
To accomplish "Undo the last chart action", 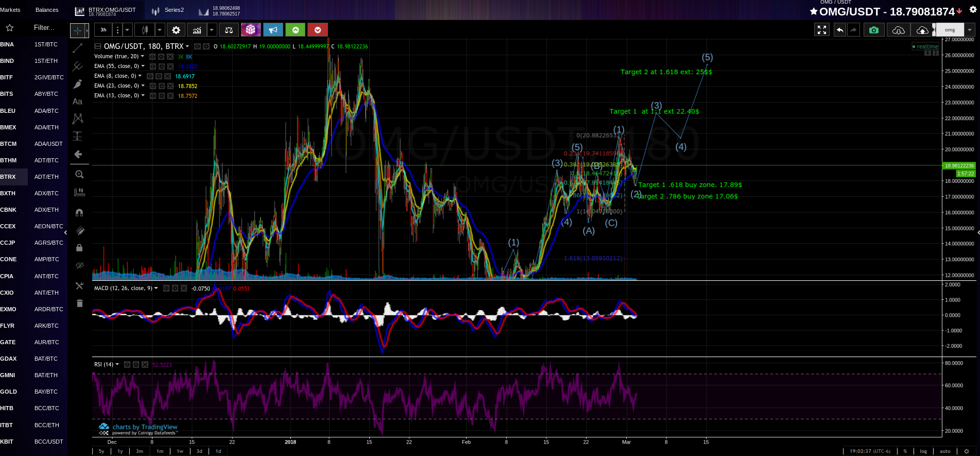I will (x=840, y=30).
